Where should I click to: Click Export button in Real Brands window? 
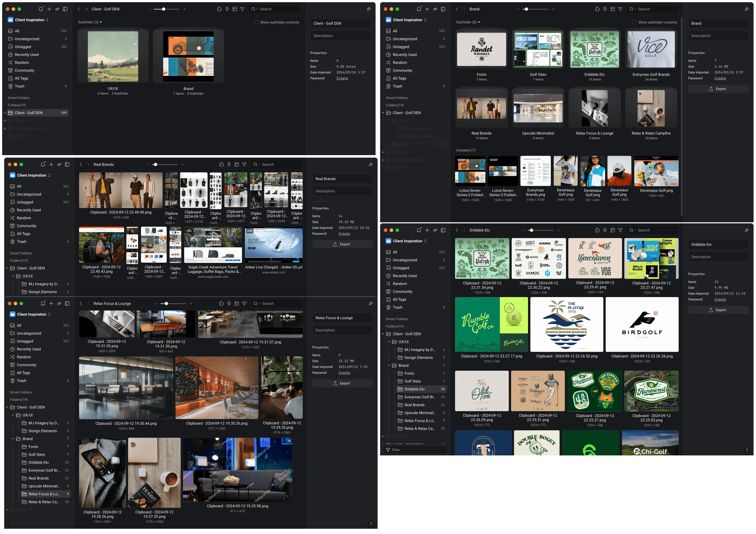[x=342, y=244]
